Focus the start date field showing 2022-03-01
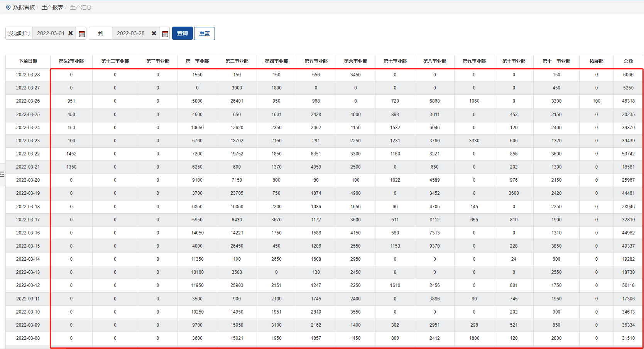The image size is (644, 349). click(51, 33)
